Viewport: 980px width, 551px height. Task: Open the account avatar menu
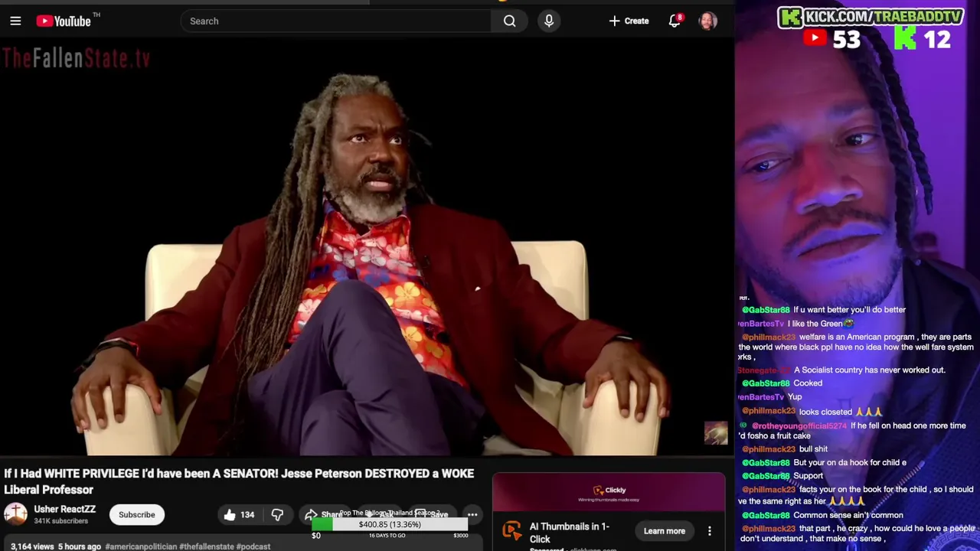tap(708, 21)
